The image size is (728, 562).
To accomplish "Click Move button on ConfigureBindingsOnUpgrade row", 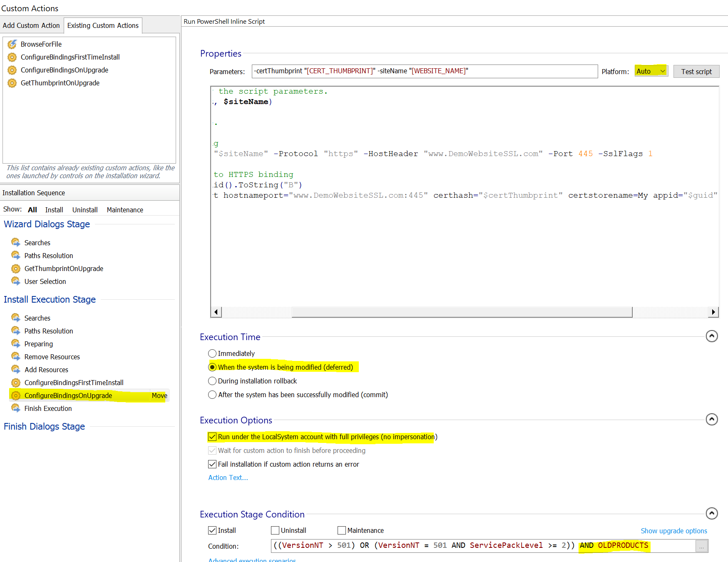I will pyautogui.click(x=159, y=395).
